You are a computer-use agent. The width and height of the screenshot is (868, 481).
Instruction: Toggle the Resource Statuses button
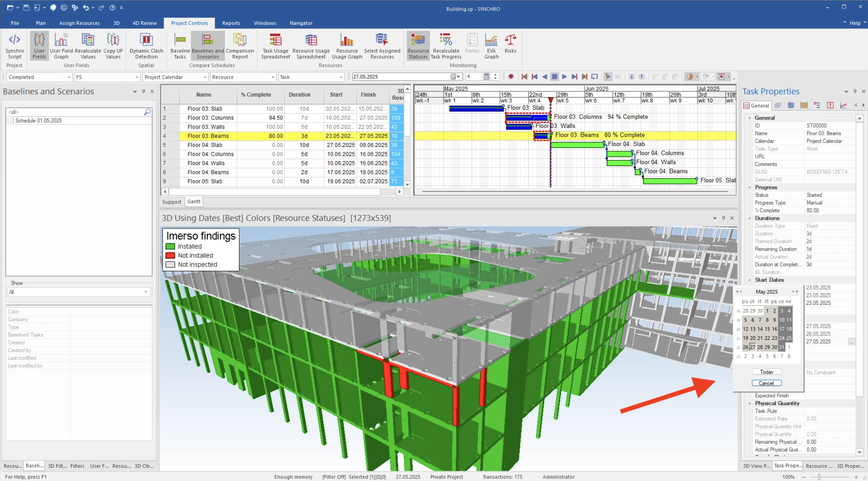(x=418, y=45)
